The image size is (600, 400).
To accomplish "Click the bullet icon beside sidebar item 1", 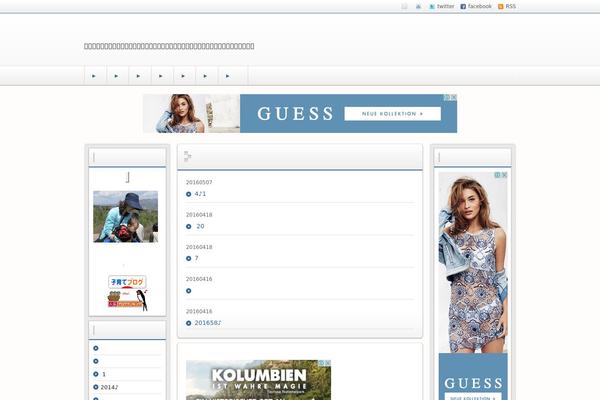I will pyautogui.click(x=96, y=374).
